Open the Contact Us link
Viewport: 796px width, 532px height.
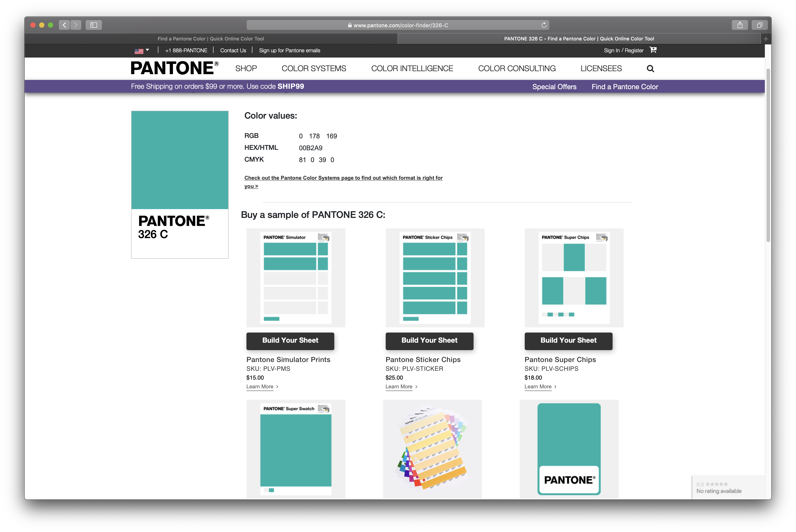click(x=233, y=51)
